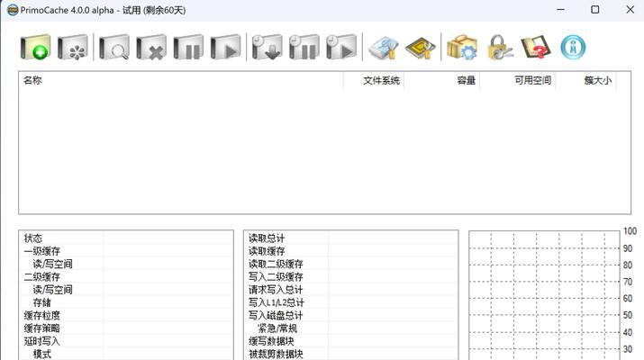Open the options box with gear icon
Image resolution: width=644 pixels, height=360 pixels.
pos(462,47)
